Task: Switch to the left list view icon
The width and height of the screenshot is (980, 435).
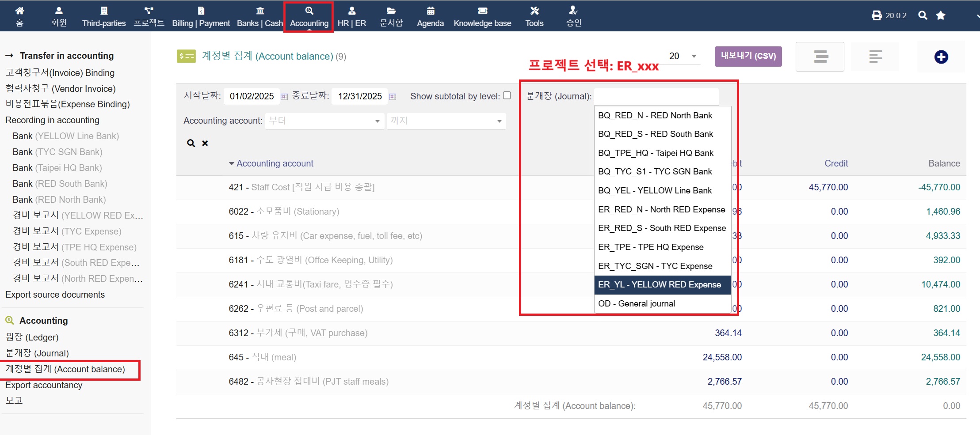Action: [820, 57]
